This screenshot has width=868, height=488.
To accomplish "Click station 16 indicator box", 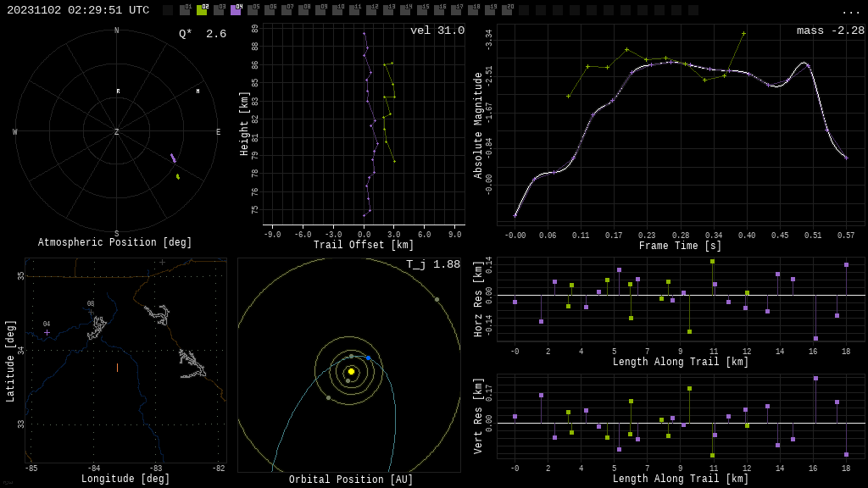I will pos(439,10).
